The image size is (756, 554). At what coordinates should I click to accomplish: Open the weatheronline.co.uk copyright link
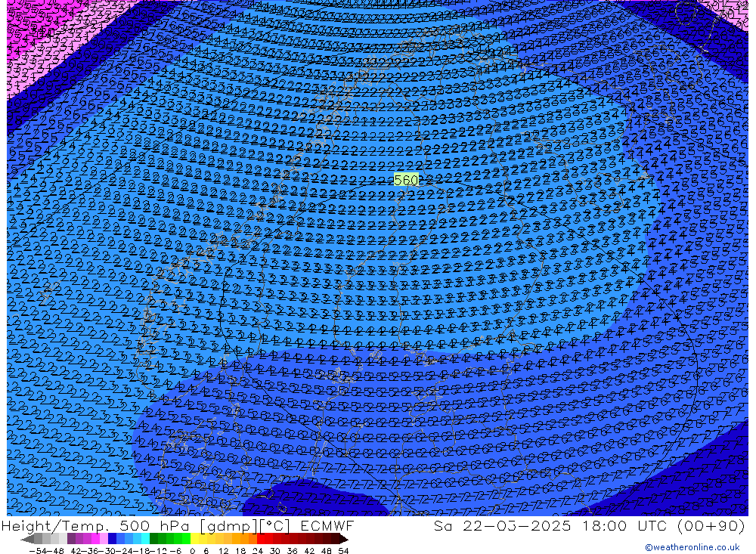692,547
